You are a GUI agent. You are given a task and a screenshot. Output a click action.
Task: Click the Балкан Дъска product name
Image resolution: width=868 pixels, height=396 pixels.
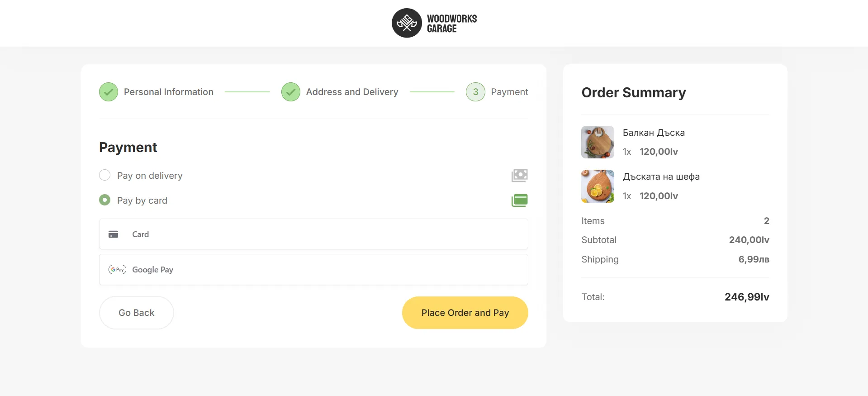(x=654, y=133)
